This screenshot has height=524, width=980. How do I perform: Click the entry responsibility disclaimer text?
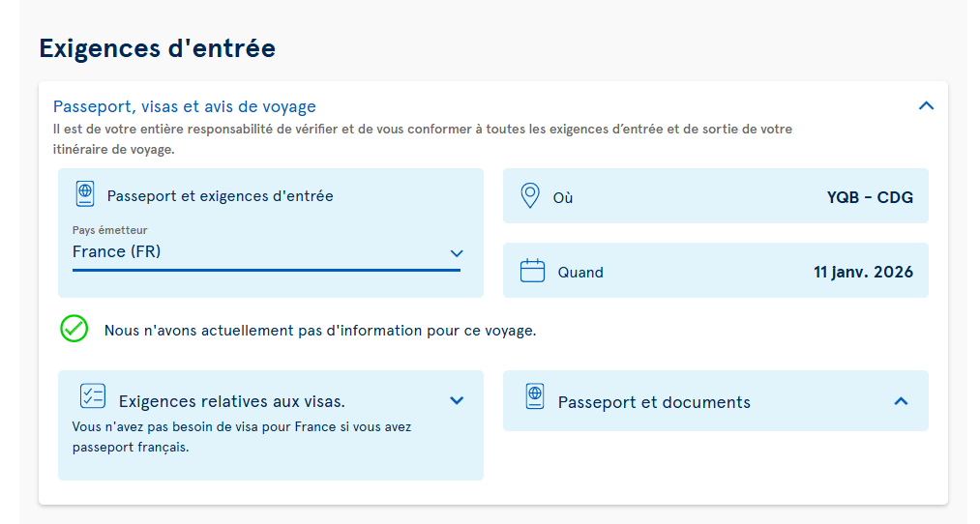(423, 139)
